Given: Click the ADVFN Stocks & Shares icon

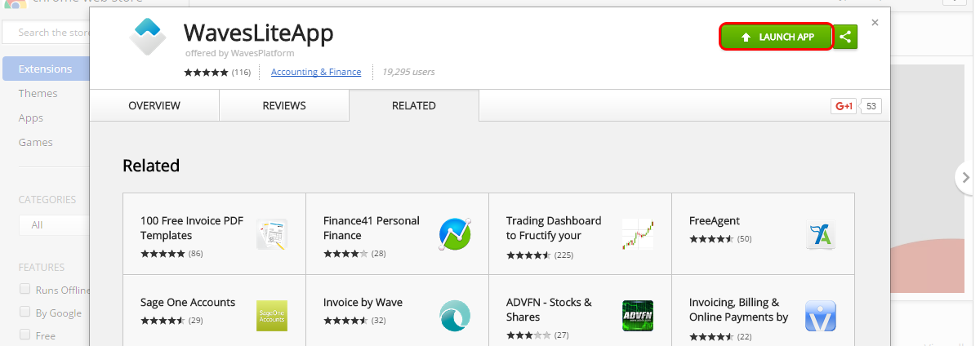Looking at the screenshot, I should pyautogui.click(x=638, y=316).
